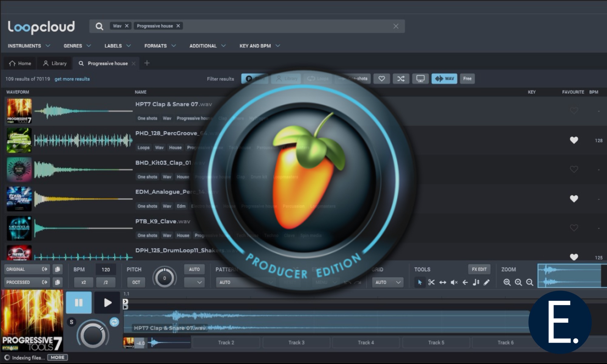Screen dimensions: 607x364
Task: Open the Grid AUTO dropdown
Action: tap(388, 282)
